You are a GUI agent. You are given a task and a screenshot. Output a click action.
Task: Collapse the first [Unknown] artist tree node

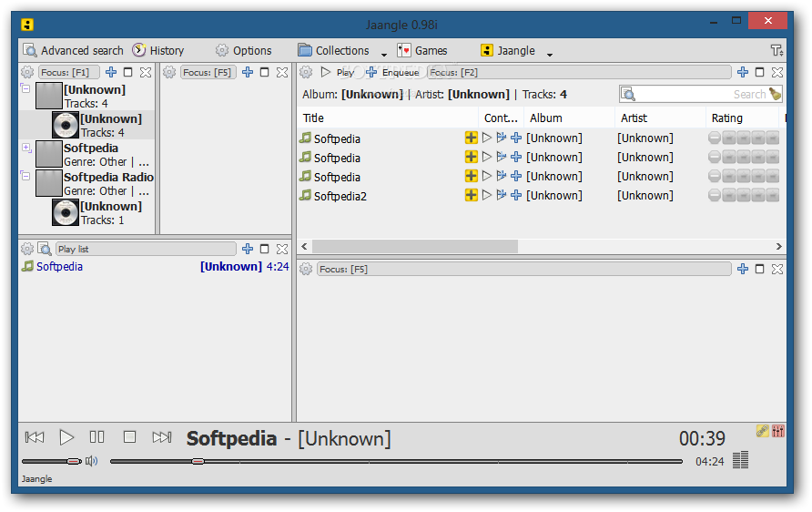point(25,88)
